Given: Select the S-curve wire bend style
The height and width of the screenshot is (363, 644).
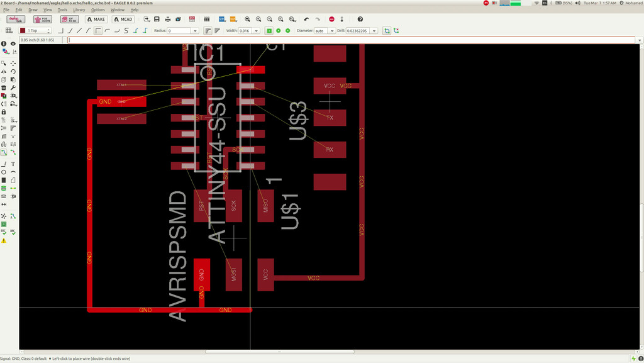Looking at the screenshot, I should coord(126,31).
